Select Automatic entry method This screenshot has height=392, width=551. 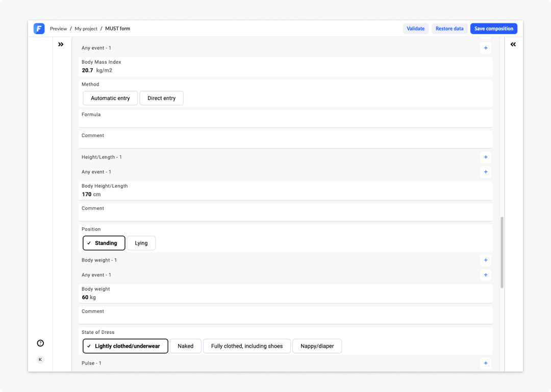click(110, 98)
